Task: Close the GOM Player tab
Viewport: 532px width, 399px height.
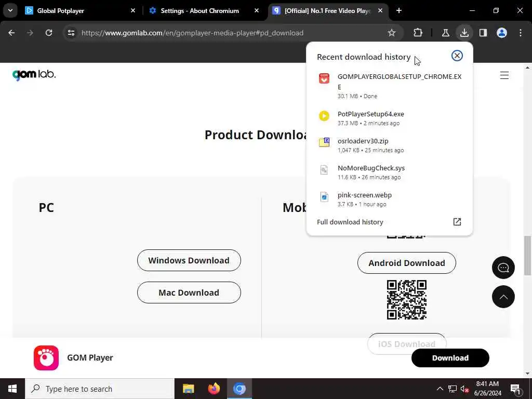Action: tap(380, 11)
